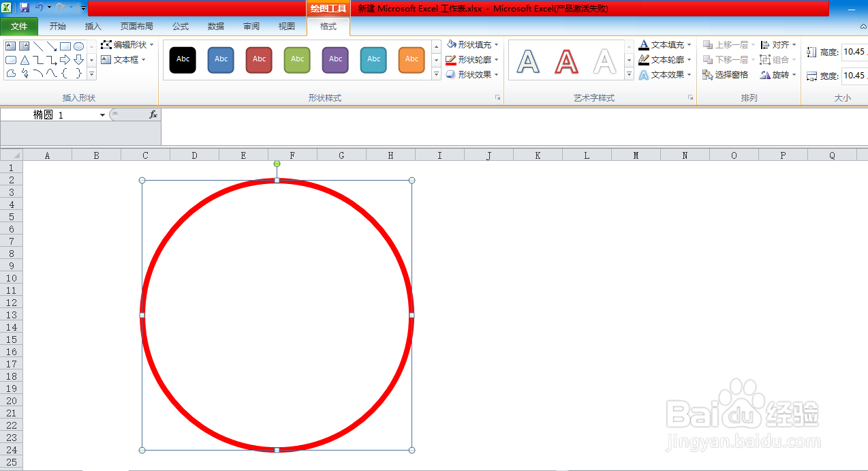Select the right brace shape

coord(78,73)
